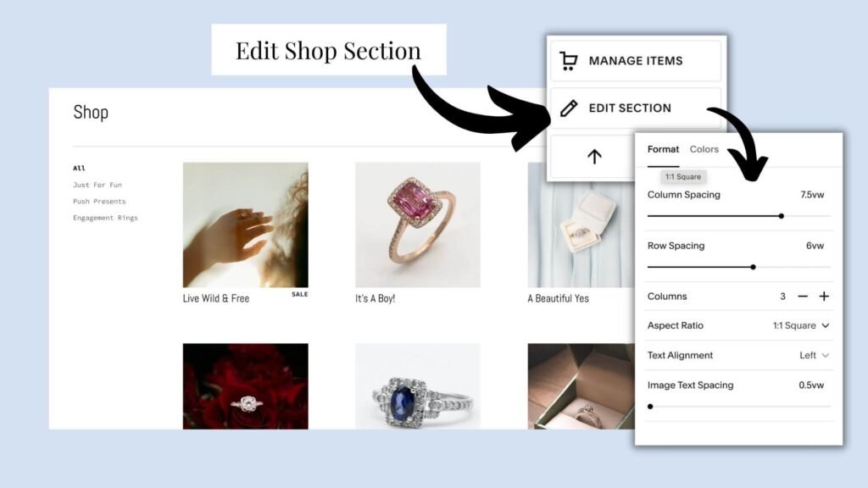Click the shopping cart Manage Items icon
Viewport: 868px width, 488px height.
[x=568, y=61]
